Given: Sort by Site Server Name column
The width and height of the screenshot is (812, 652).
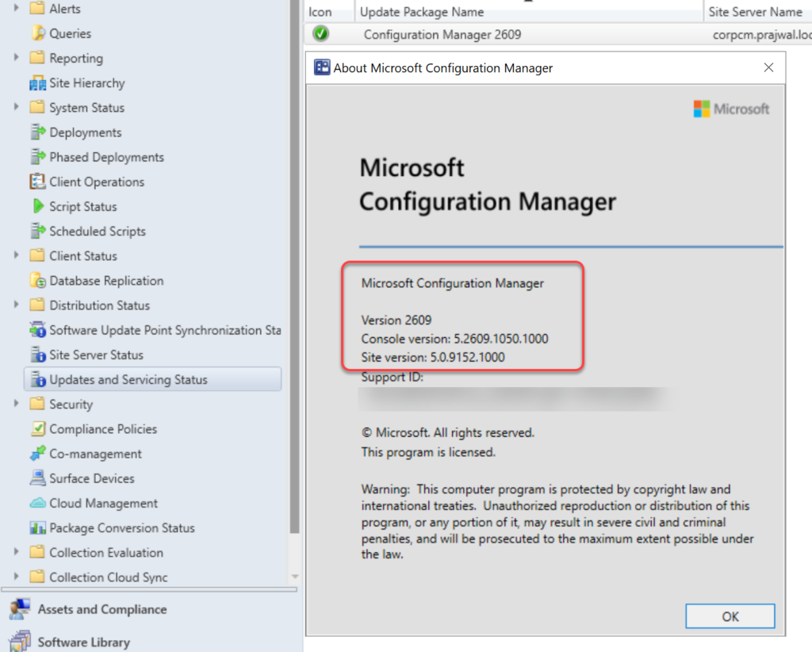Looking at the screenshot, I should (x=757, y=11).
